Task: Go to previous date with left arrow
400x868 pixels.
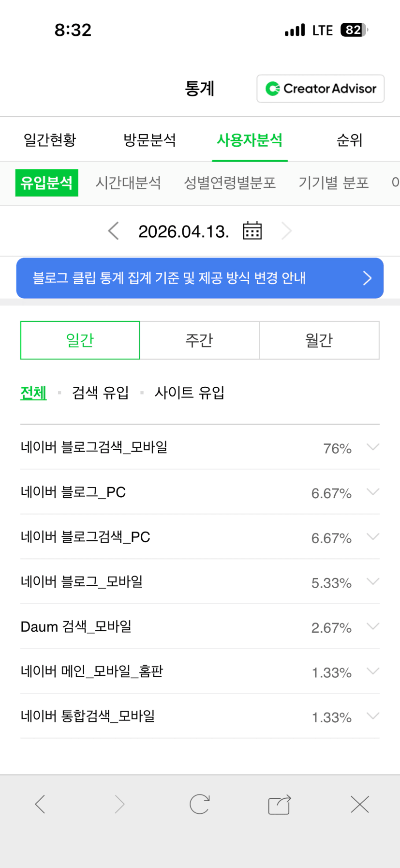Action: tap(114, 231)
